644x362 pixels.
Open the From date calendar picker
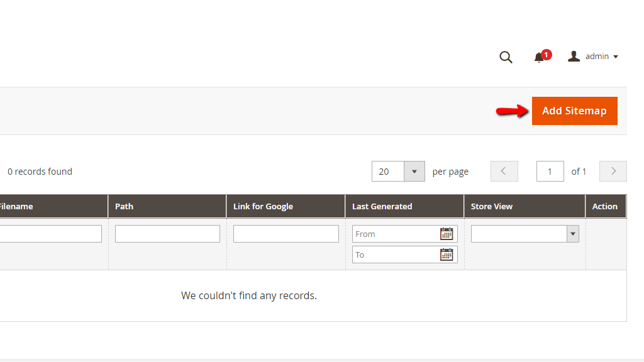coord(447,234)
